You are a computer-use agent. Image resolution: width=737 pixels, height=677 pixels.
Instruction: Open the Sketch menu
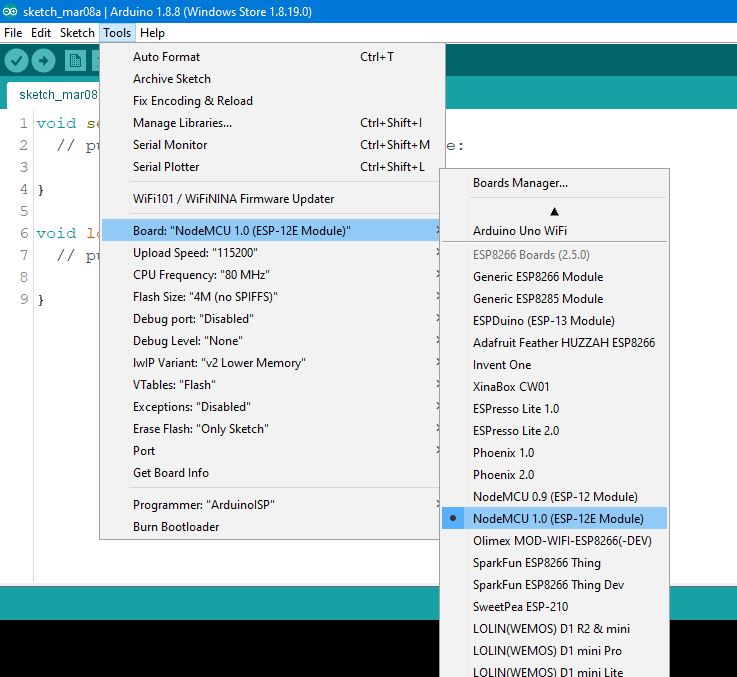[77, 33]
